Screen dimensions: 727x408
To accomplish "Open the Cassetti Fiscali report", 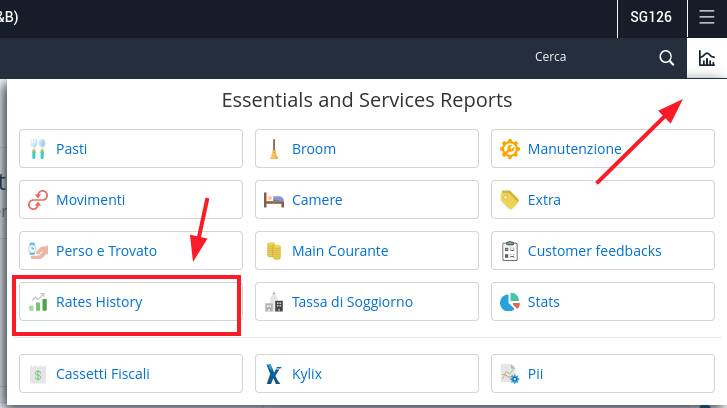I will pyautogui.click(x=131, y=374).
